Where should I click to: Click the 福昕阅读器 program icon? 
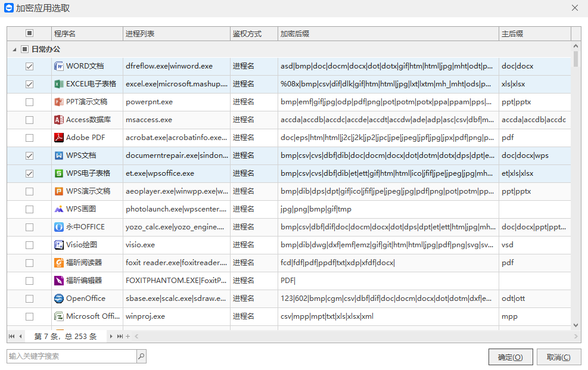pos(59,263)
